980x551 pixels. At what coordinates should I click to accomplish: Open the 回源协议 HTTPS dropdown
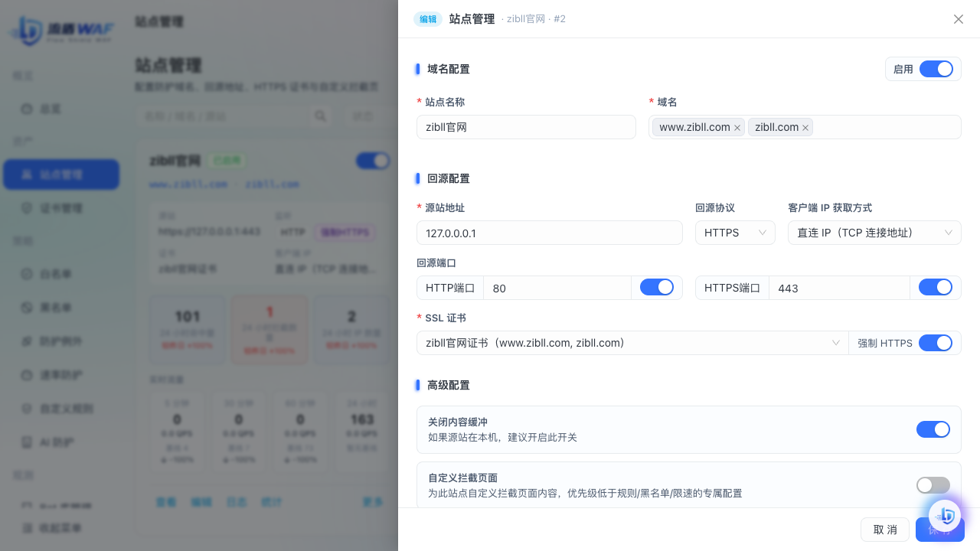point(735,233)
